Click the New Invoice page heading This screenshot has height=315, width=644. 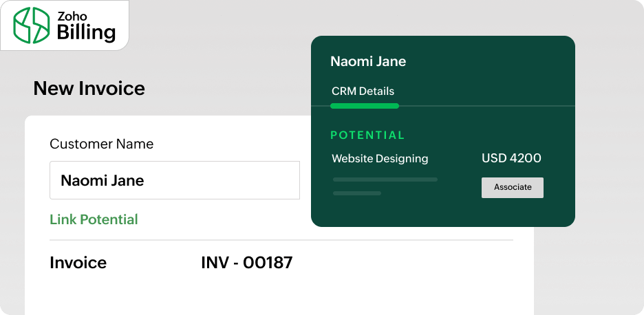tap(89, 88)
